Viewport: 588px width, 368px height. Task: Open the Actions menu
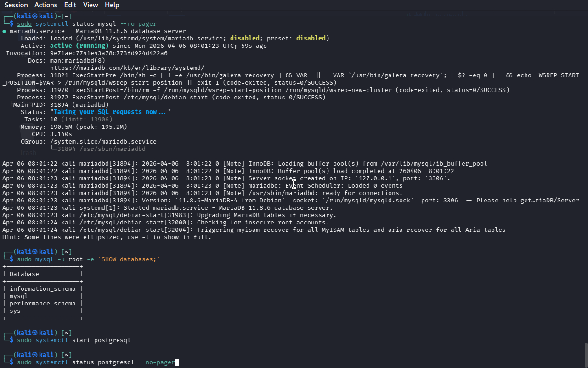[x=46, y=5]
